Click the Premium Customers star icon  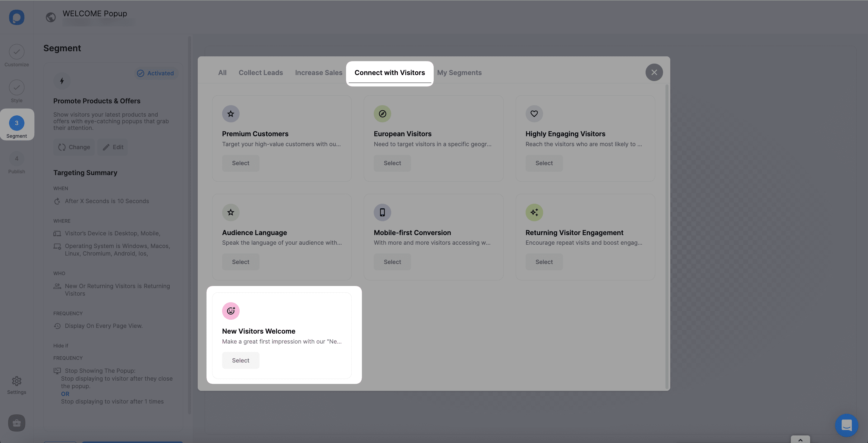(x=231, y=114)
